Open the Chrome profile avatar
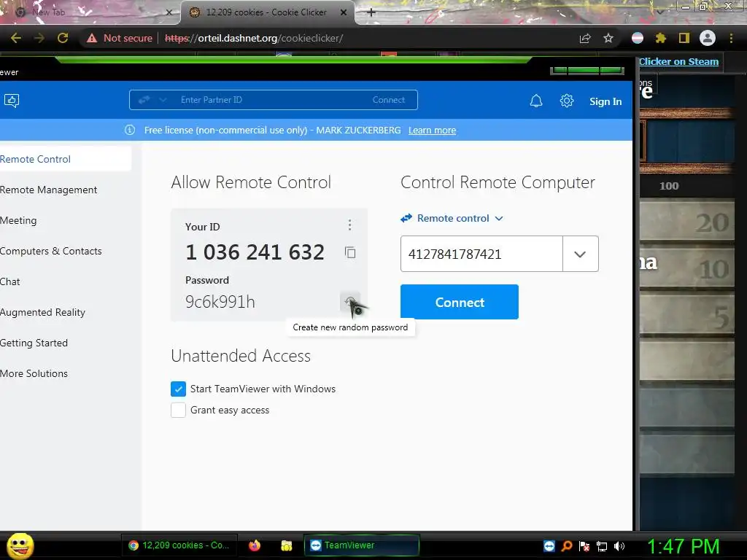The image size is (747, 560). [708, 38]
